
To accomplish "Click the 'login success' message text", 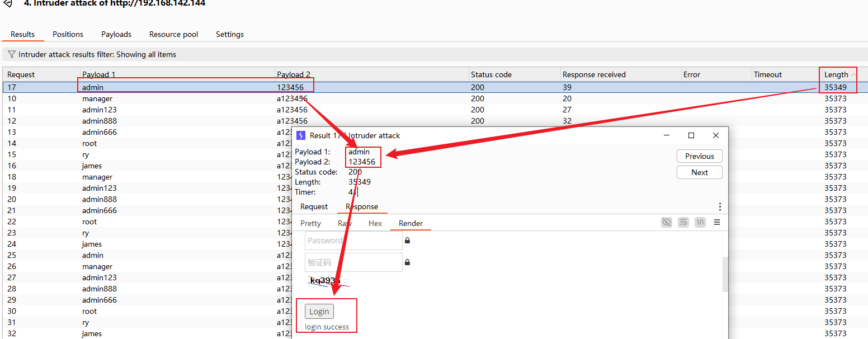I will (x=327, y=327).
